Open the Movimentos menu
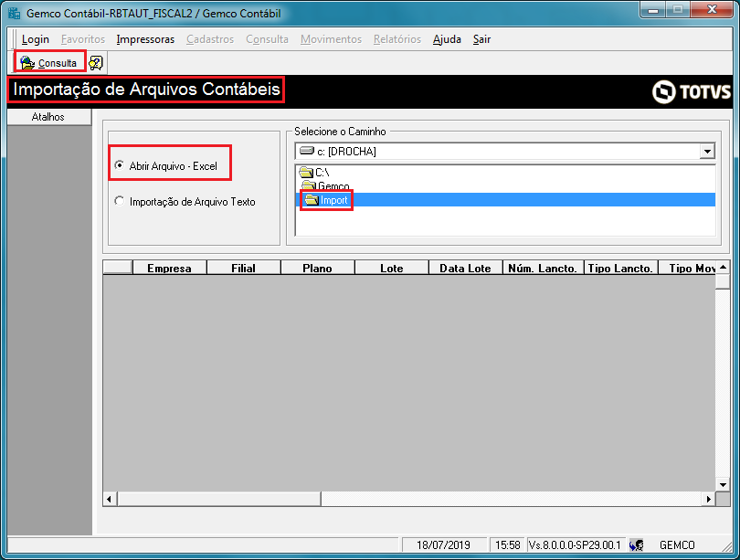This screenshot has width=740, height=560. pos(332,39)
